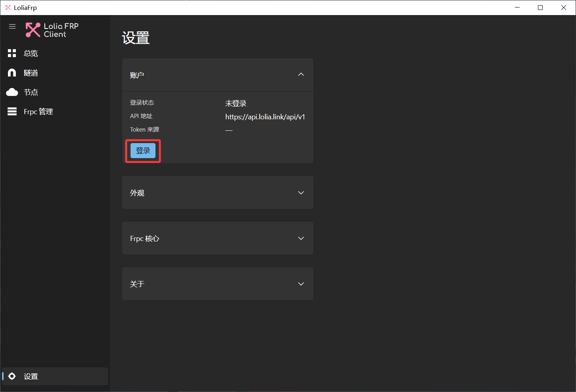
Task: Expand the 外观 section
Action: click(x=218, y=193)
